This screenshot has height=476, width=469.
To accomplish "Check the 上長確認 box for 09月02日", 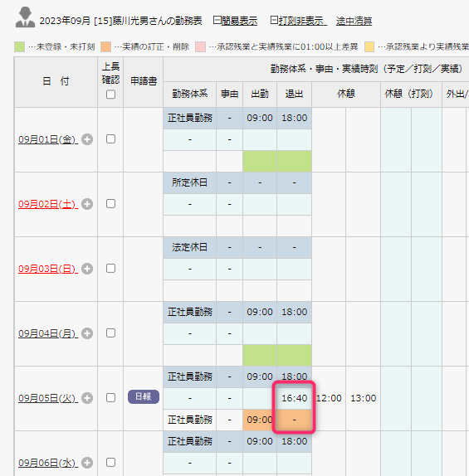I will pos(110,204).
